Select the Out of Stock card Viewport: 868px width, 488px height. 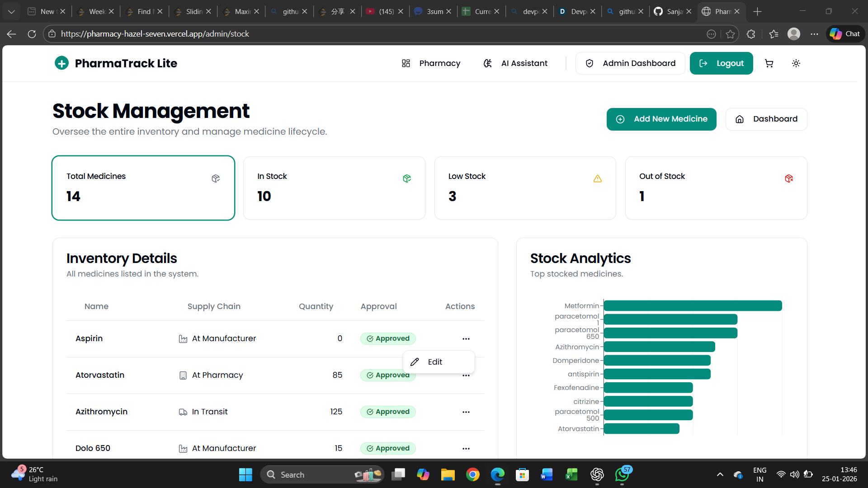coord(716,188)
